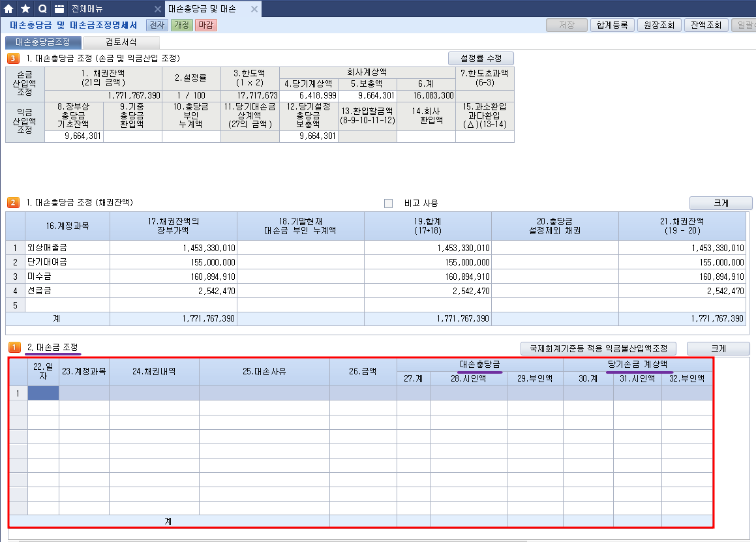The width and height of the screenshot is (756, 542).
Task: Click the orange 1 badge for 대손금 조정
Action: [x=13, y=348]
